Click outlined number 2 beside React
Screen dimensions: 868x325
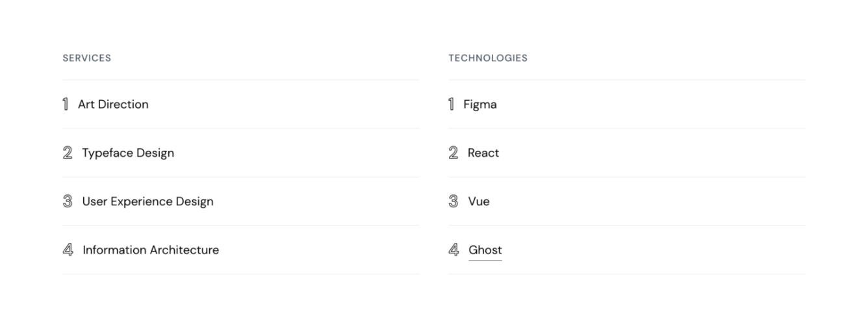(453, 153)
